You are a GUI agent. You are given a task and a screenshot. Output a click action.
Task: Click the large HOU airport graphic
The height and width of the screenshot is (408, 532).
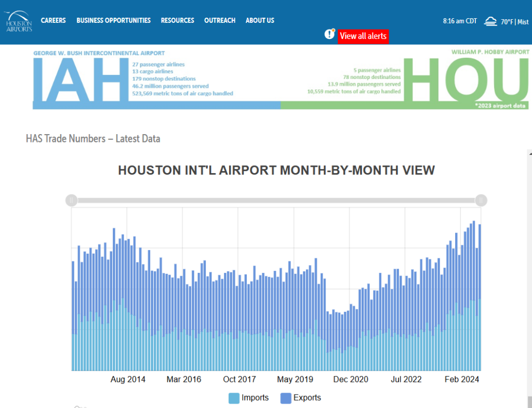tap(466, 80)
